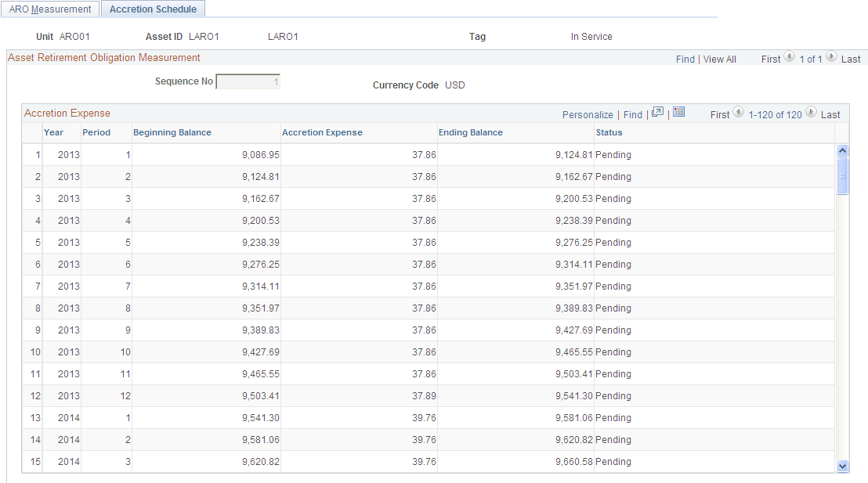This screenshot has width=868, height=483.
Task: Go to previous Asset Retirement Obligation record arrow
Action: pos(790,56)
